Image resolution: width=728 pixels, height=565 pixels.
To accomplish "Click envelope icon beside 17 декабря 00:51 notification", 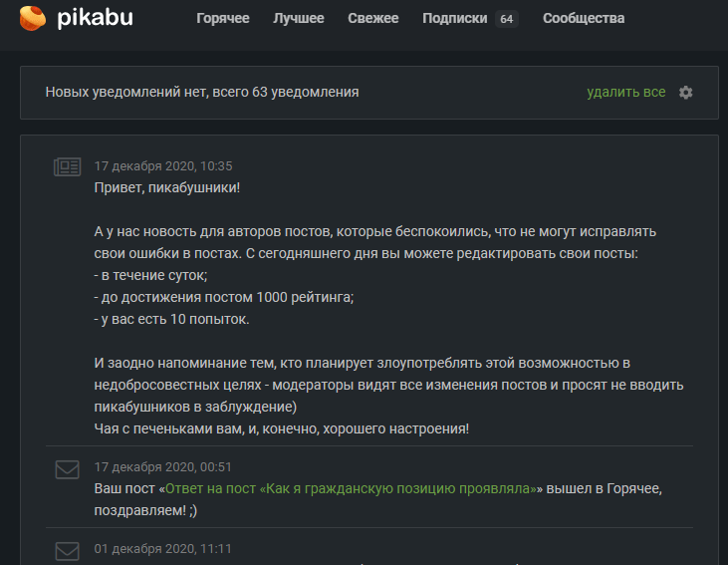I will [x=68, y=468].
